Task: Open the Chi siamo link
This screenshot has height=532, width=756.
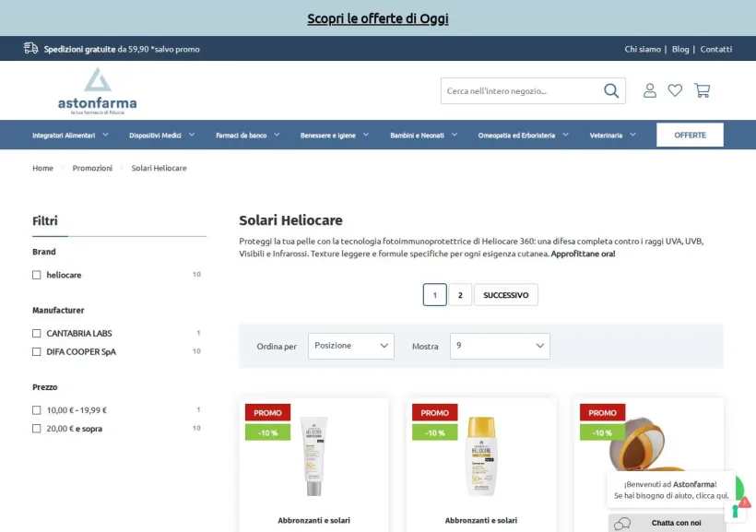Action: [x=643, y=49]
